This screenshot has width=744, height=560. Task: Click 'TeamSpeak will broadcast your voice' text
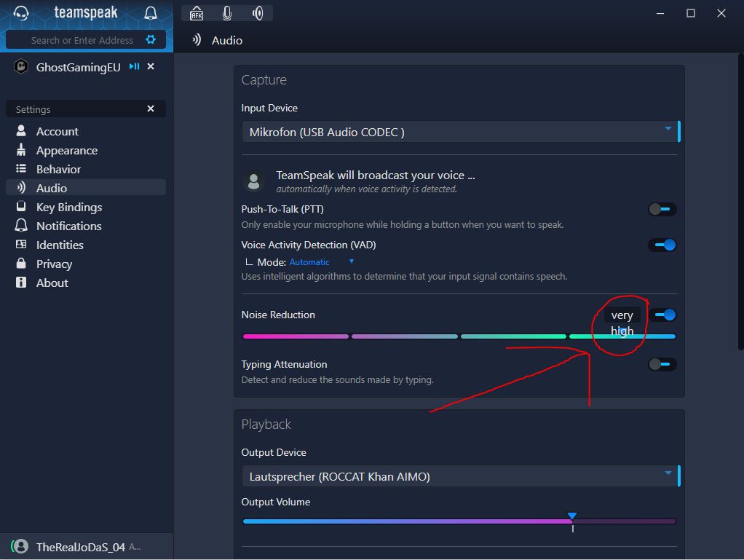(x=376, y=175)
